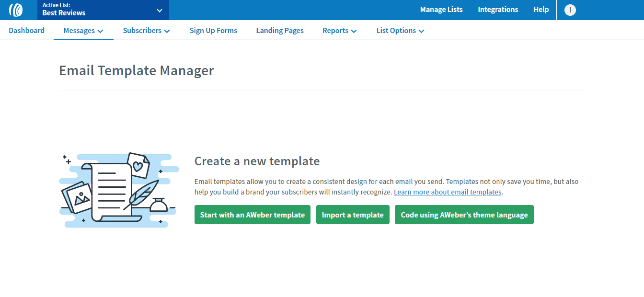Go to the Dashboard tab
The width and height of the screenshot is (644, 297).
[26, 30]
